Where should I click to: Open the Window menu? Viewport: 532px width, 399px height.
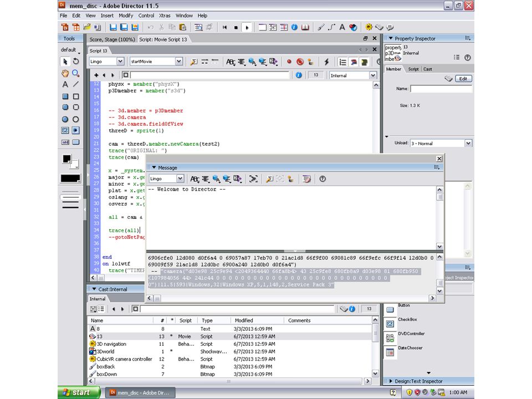click(184, 16)
